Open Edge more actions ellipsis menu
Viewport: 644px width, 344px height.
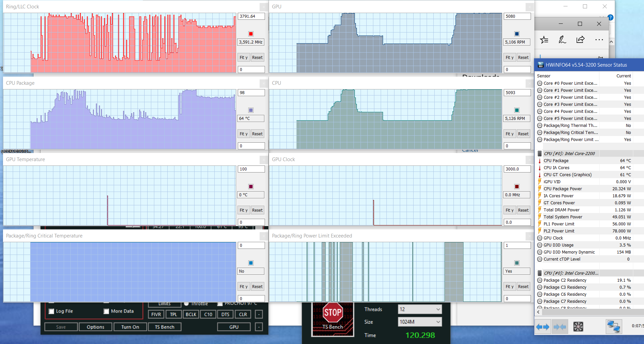(x=599, y=40)
